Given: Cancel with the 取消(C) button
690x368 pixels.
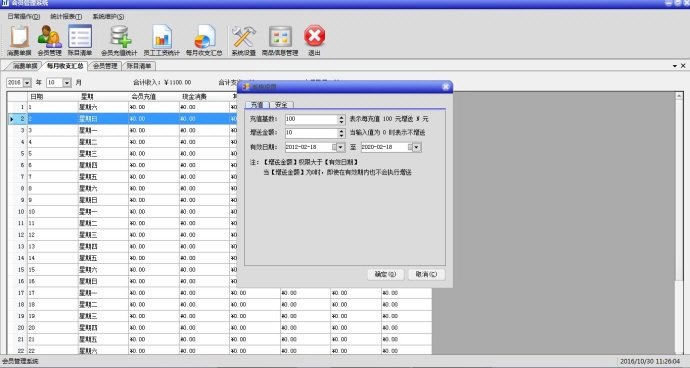Looking at the screenshot, I should pos(426,274).
